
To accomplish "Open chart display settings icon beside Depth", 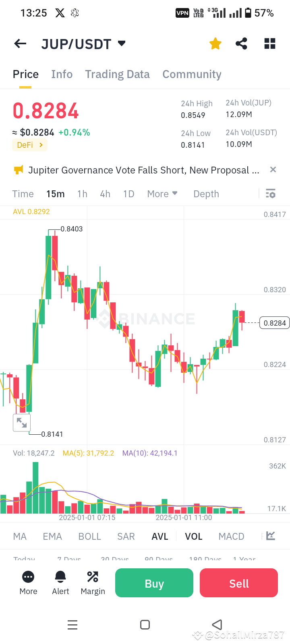I will (270, 194).
